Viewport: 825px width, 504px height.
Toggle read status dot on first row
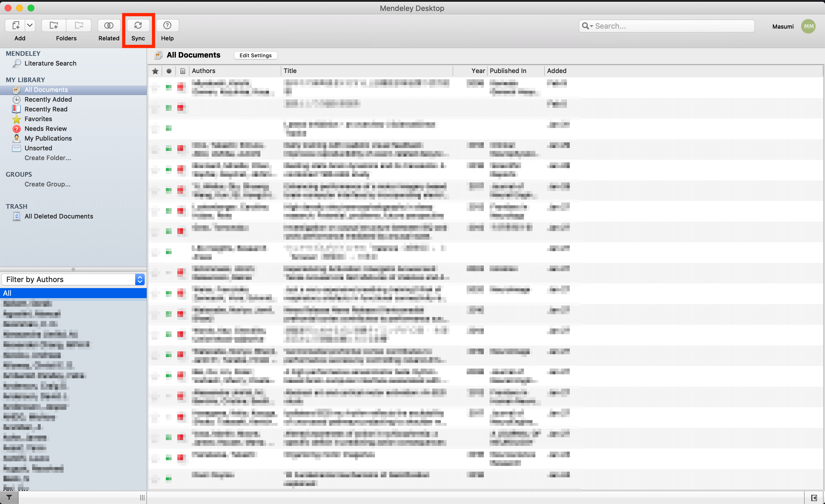point(169,87)
